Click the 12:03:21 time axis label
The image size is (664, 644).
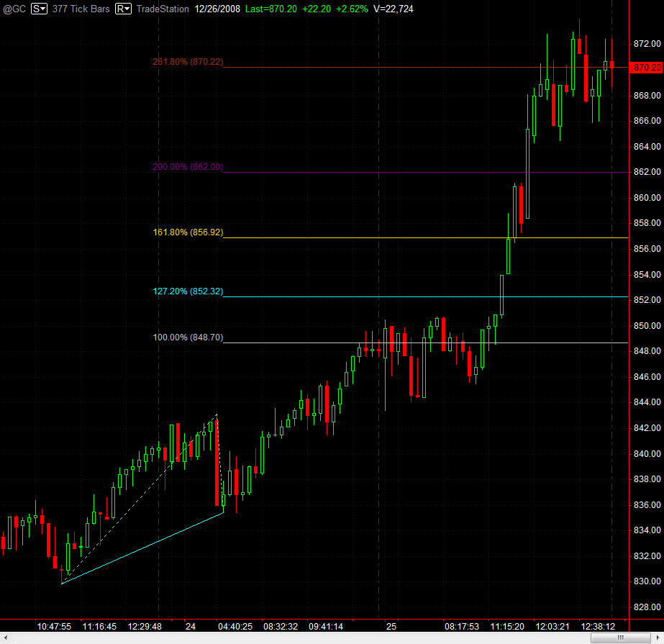click(x=552, y=626)
